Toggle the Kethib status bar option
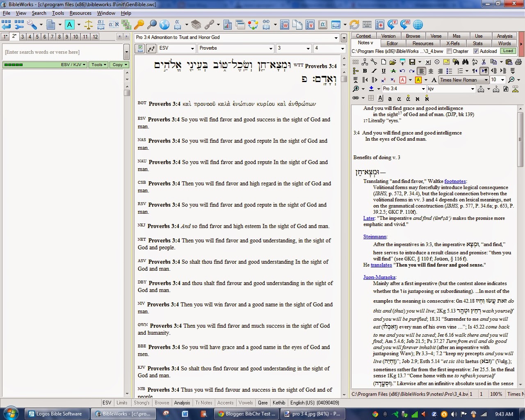 click(x=279, y=403)
